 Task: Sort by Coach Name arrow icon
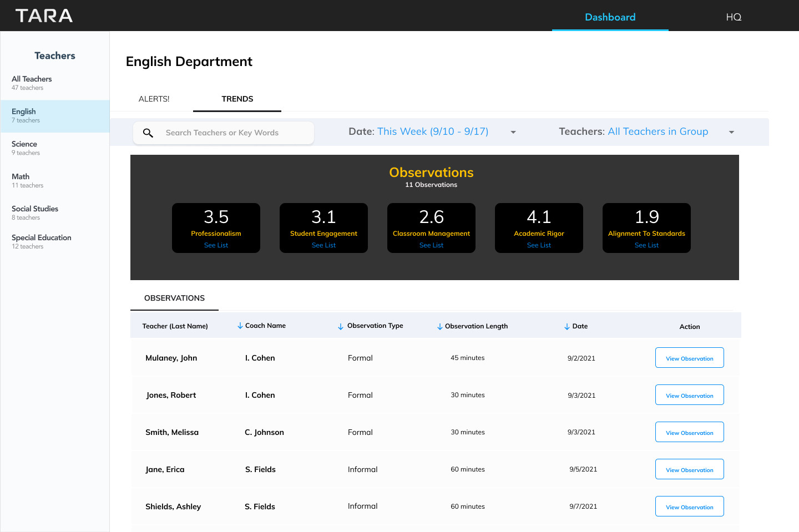[x=240, y=326]
